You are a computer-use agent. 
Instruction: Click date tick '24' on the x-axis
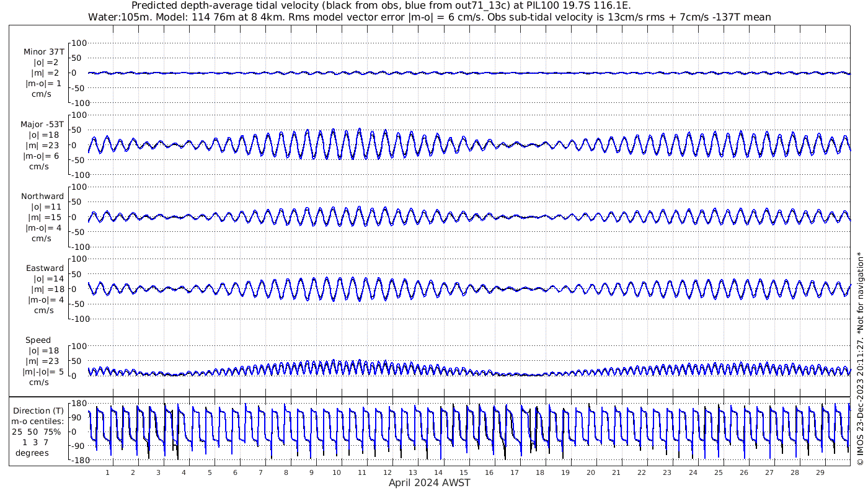(693, 472)
